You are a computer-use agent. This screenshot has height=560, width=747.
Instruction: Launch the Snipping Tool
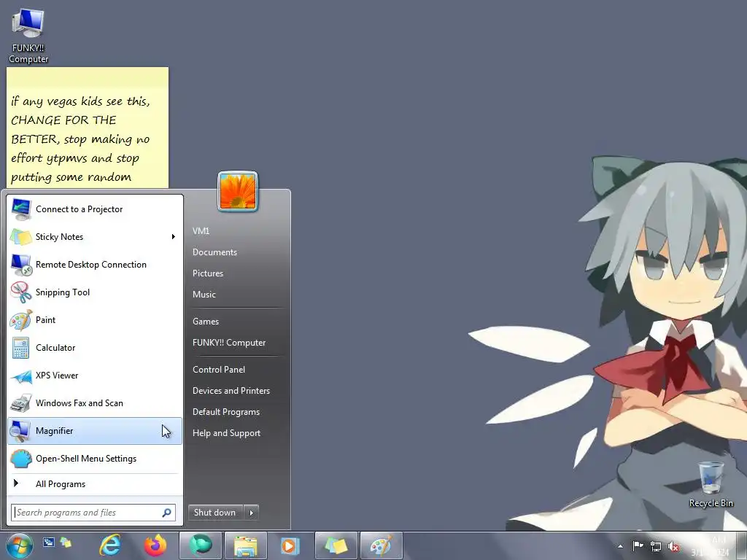point(95,292)
